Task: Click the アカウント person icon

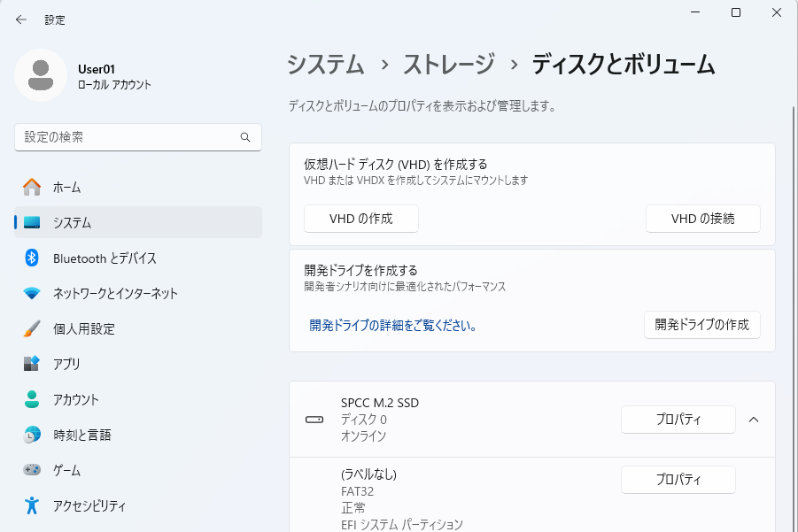Action: pyautogui.click(x=32, y=399)
